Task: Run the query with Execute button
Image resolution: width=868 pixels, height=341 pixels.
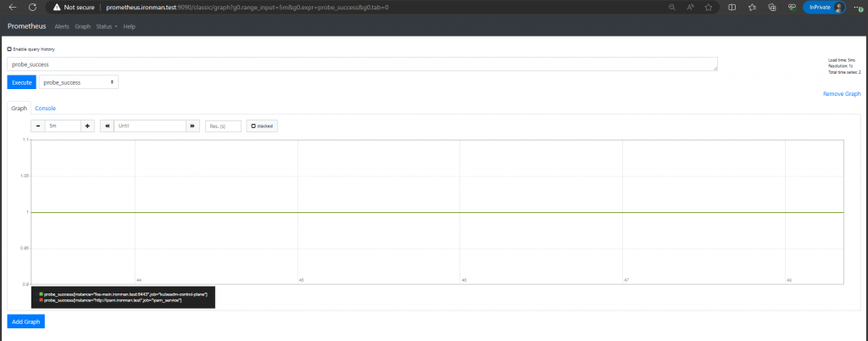Action: pyautogui.click(x=21, y=82)
